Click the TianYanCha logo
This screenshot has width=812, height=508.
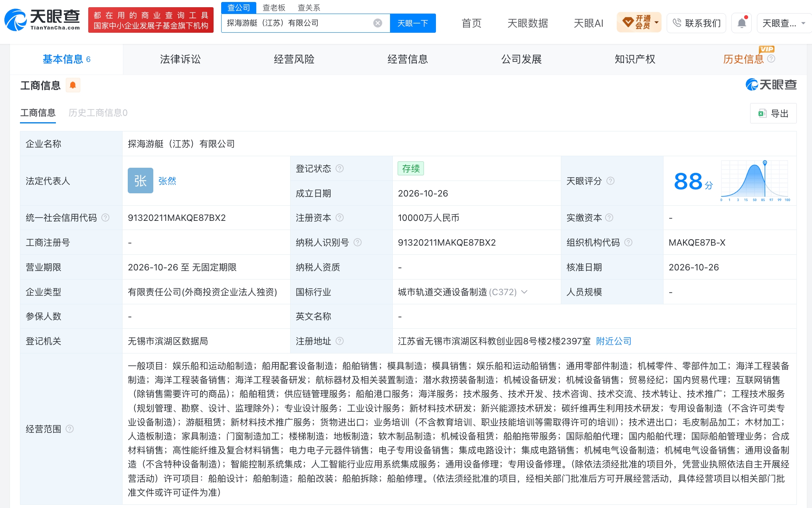pos(42,20)
